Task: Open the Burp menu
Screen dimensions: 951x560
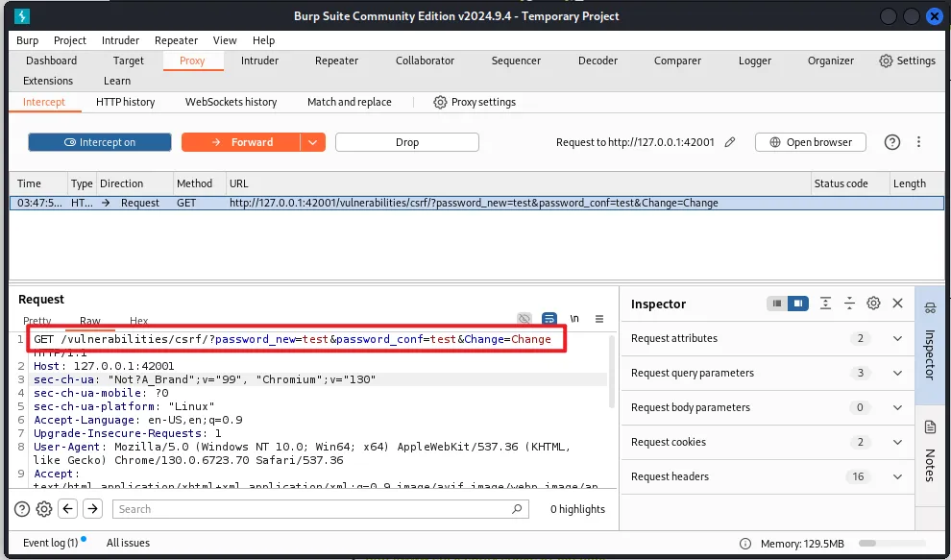Action: tap(27, 40)
